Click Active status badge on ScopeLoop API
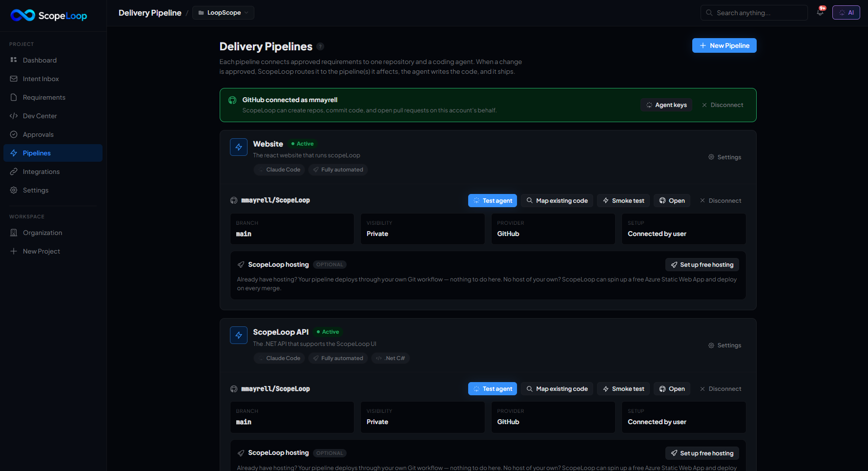 pos(328,332)
